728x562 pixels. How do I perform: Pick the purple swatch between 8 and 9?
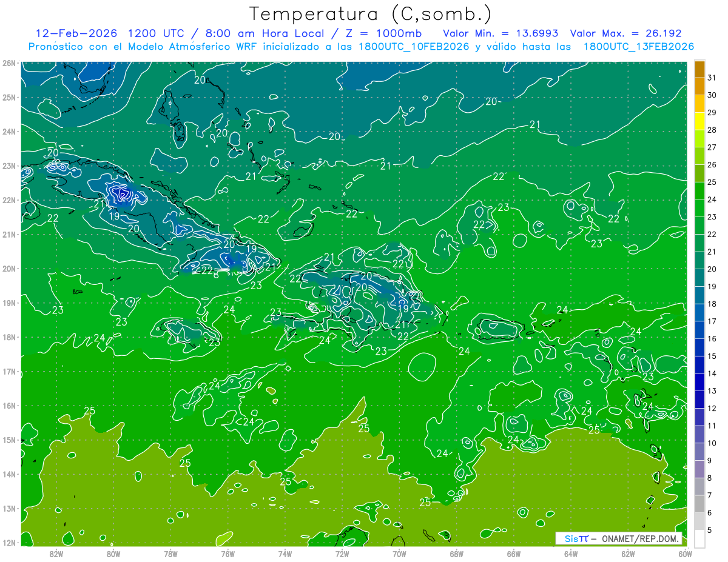(x=699, y=469)
